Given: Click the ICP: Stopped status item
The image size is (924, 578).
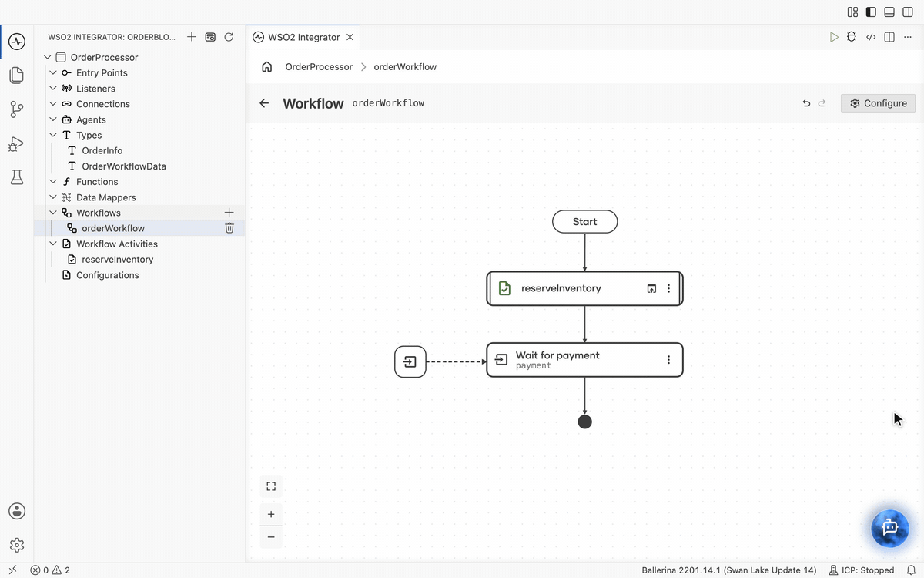Looking at the screenshot, I should coord(861,570).
